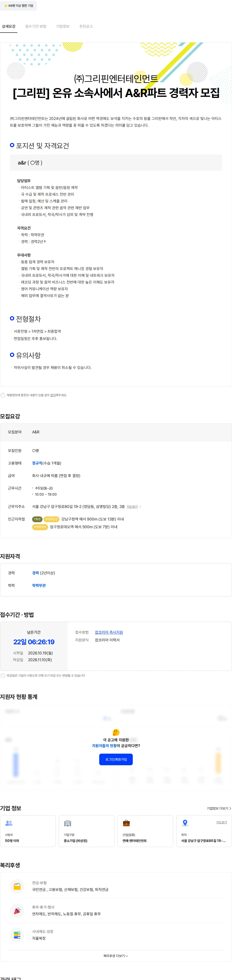Click the 69명 이상 찜한 기업 badge
This screenshot has width=232, height=980.
click(x=19, y=6)
